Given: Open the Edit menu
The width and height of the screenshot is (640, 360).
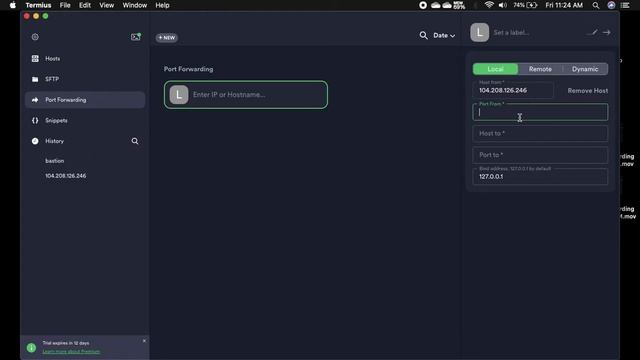Looking at the screenshot, I should tap(85, 5).
